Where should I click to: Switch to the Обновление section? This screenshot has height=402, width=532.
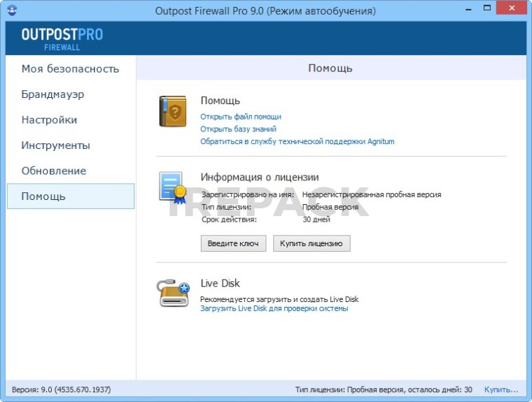[54, 171]
